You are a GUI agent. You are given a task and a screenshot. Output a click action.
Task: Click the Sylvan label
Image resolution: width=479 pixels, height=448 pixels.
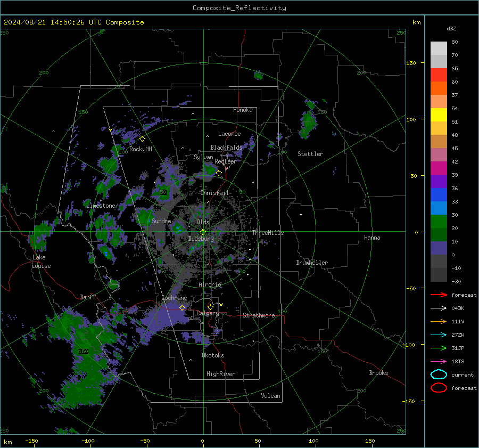click(203, 157)
